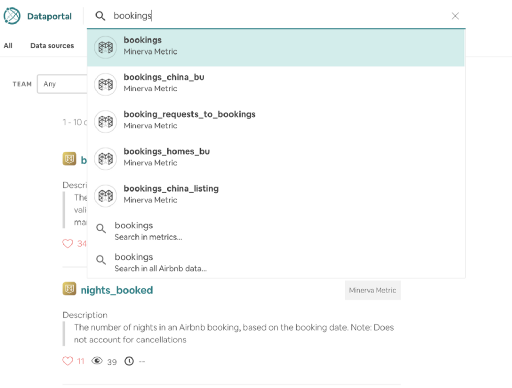Viewport: 512px width, 388px height.
Task: Select the "booking_requests_to_bookings" suggestion
Action: (276, 121)
